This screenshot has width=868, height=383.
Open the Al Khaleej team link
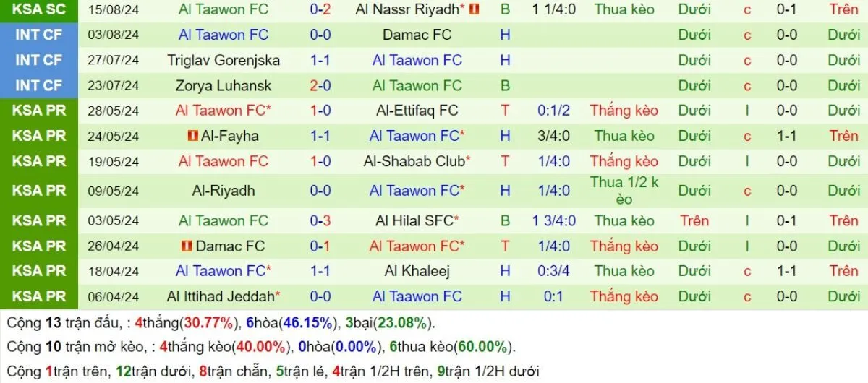click(417, 271)
